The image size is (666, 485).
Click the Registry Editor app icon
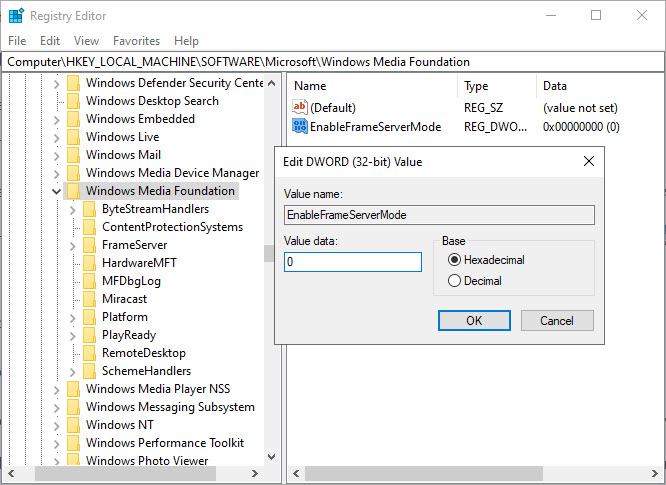click(x=16, y=16)
